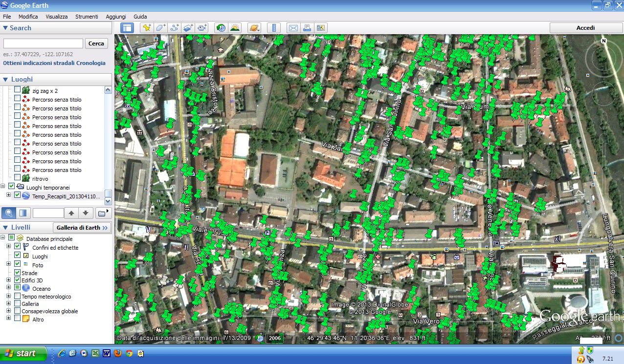Move selected place up with arrow button
Viewport: 624px width, 364px height.
[x=71, y=213]
